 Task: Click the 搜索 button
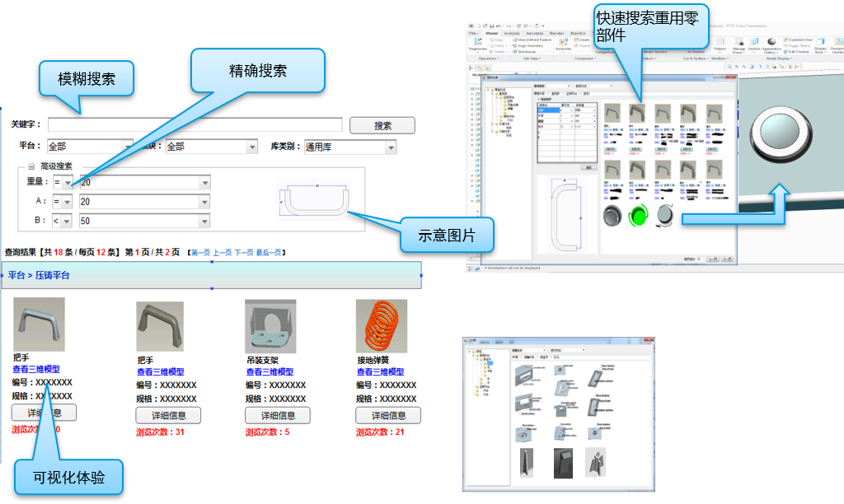click(x=382, y=125)
